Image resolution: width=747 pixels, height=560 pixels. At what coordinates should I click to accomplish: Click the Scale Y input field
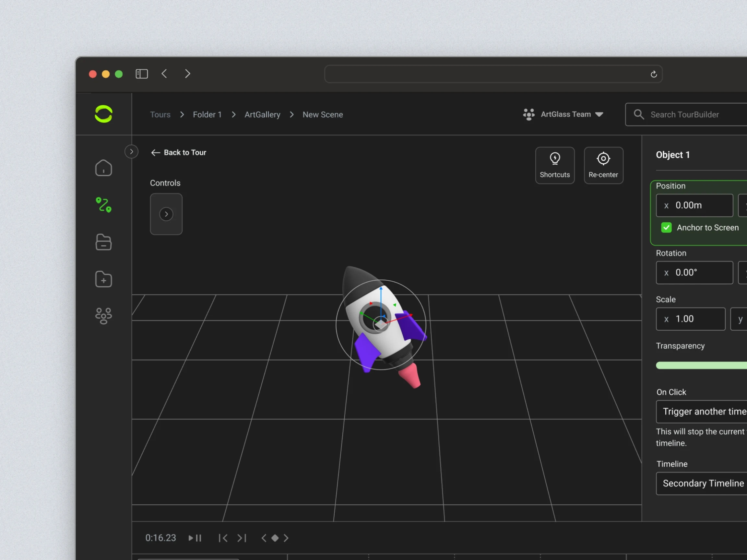click(739, 319)
